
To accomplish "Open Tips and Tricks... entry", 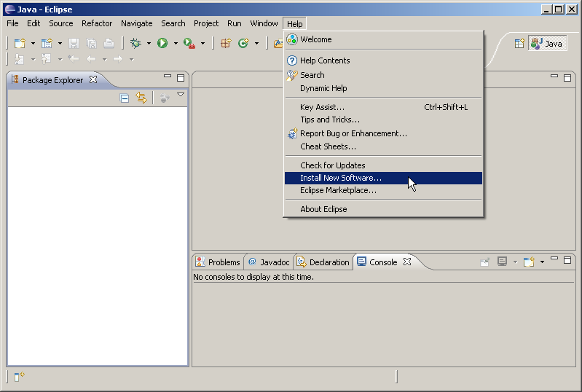I will tap(383, 119).
